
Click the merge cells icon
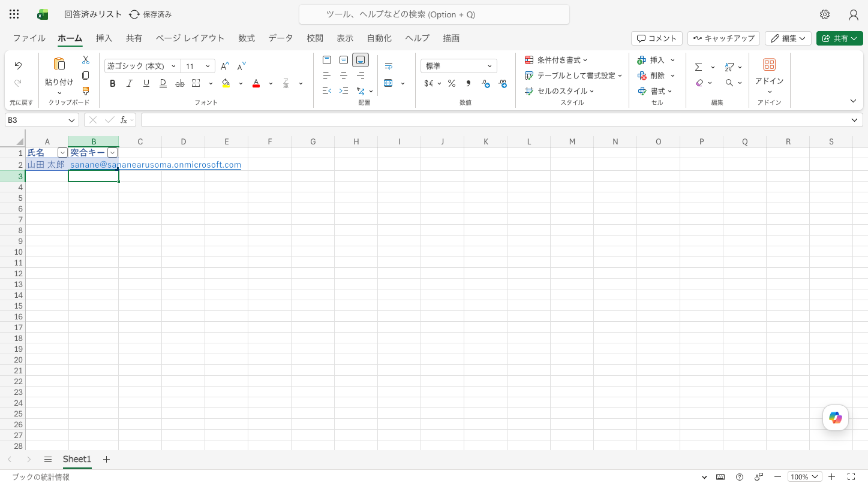[x=388, y=83]
